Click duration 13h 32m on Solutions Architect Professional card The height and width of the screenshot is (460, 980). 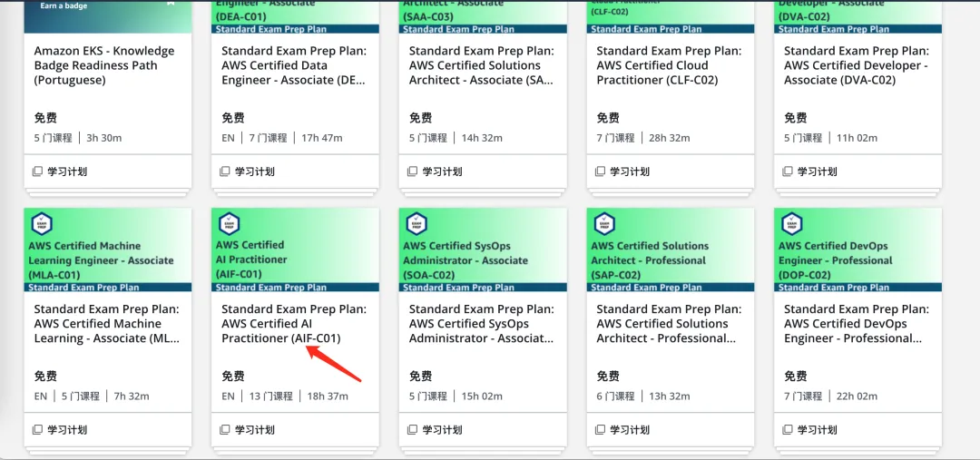[x=670, y=396]
